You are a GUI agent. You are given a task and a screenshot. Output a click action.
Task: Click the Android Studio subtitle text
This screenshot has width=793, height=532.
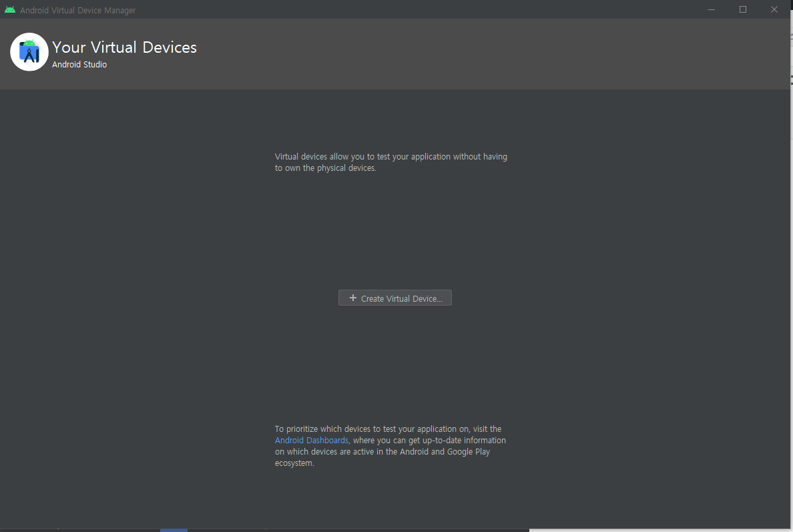(x=79, y=64)
